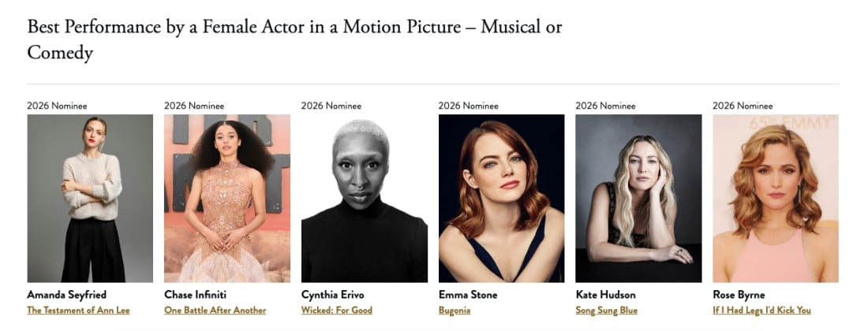Click the photo captioned Emma Stone
Viewport: 868px width, 331px height.
501,198
